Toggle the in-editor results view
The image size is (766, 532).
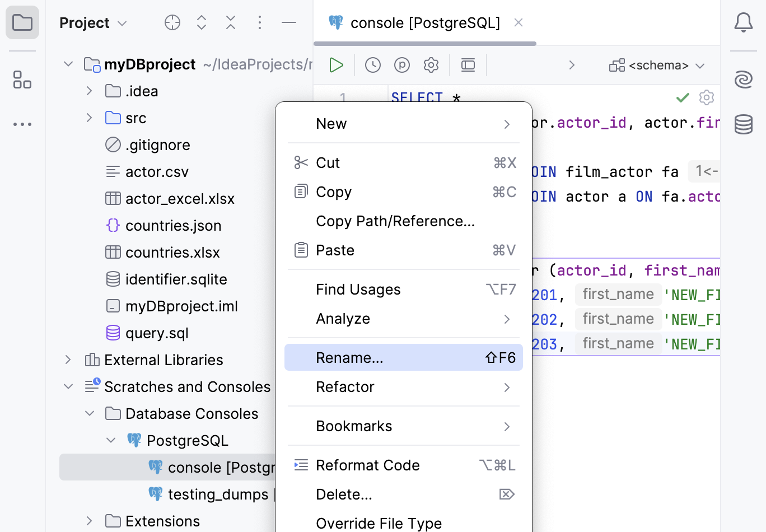click(468, 64)
